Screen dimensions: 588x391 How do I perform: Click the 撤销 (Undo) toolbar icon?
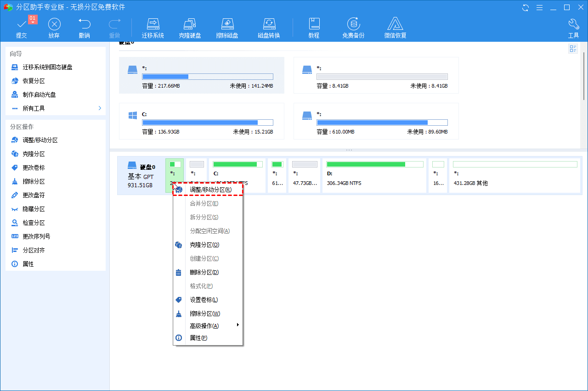[x=84, y=28]
